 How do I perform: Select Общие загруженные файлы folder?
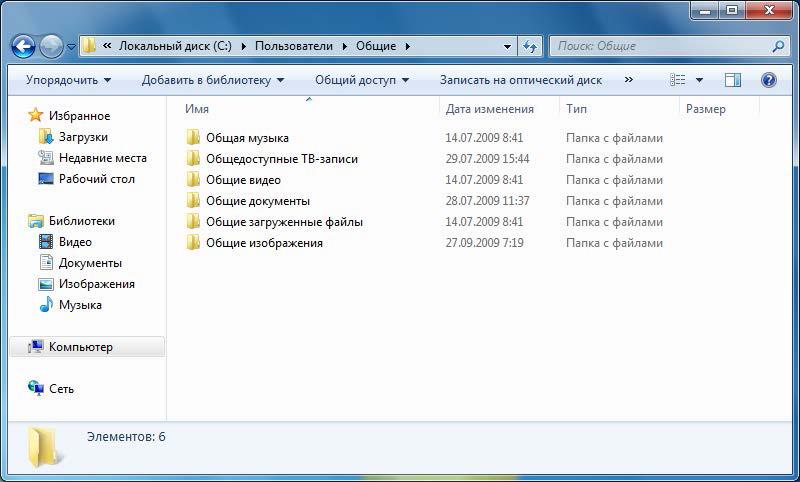(284, 222)
